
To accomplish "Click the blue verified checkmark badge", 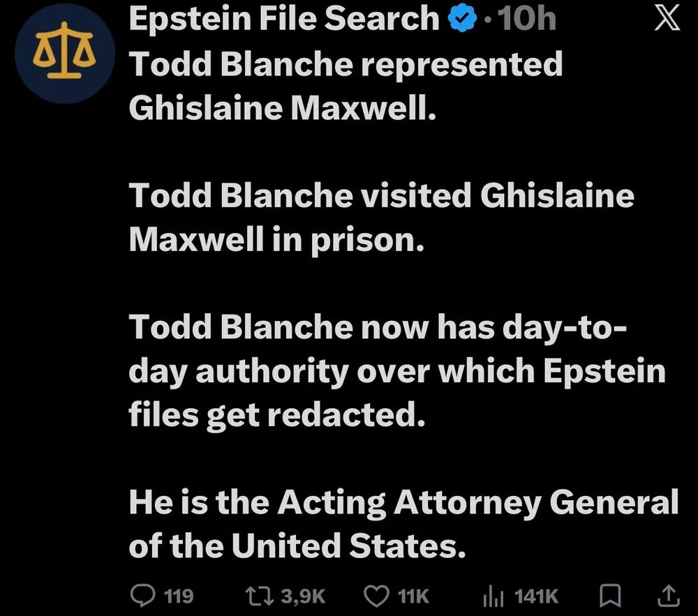I will (463, 20).
